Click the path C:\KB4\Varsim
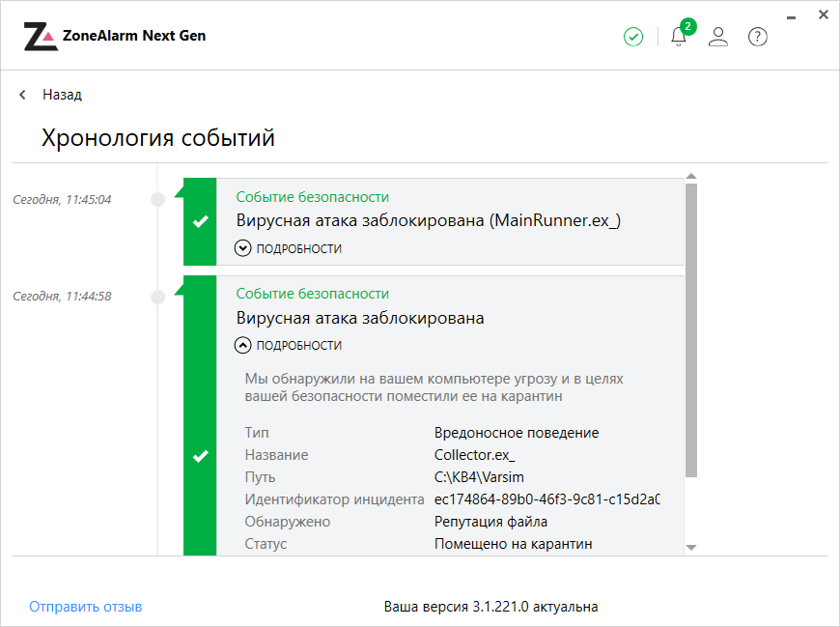Viewport: 840px width, 627px height. tap(479, 477)
